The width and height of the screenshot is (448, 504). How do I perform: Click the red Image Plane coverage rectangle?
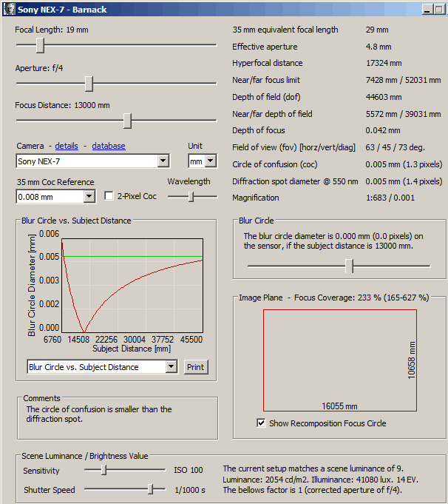[x=340, y=360]
